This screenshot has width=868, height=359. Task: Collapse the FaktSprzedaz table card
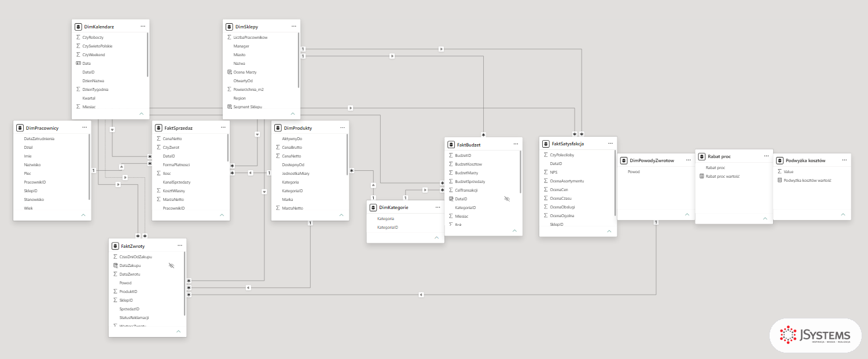[222, 215]
